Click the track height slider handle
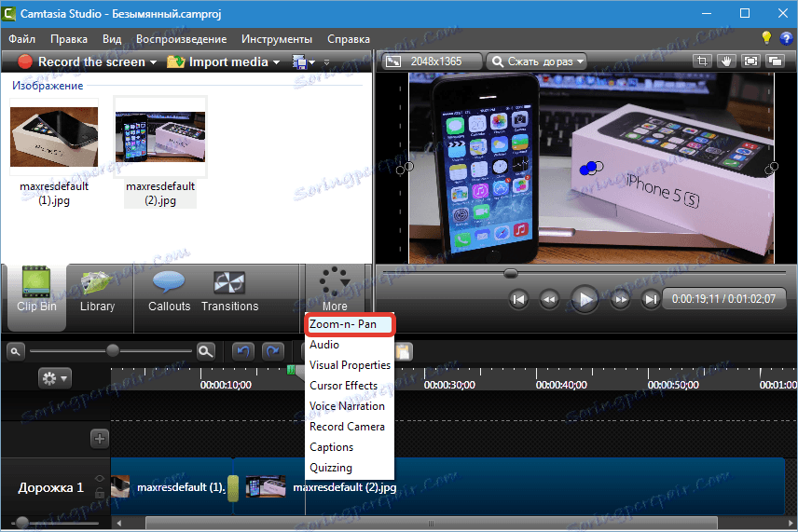 click(21, 523)
